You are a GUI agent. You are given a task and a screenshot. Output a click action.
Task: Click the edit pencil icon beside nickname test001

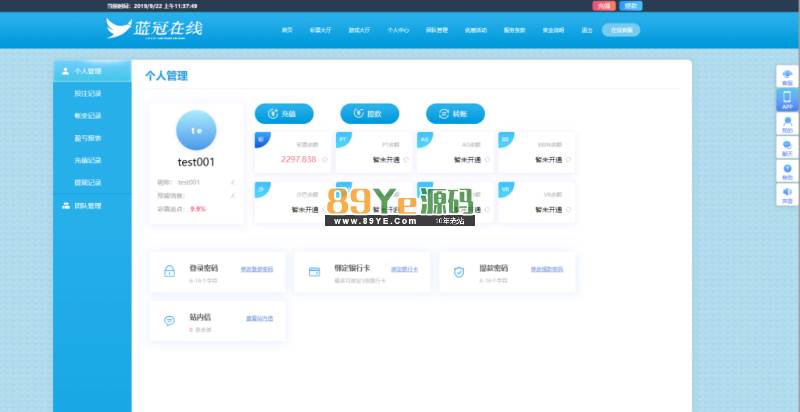(232, 182)
